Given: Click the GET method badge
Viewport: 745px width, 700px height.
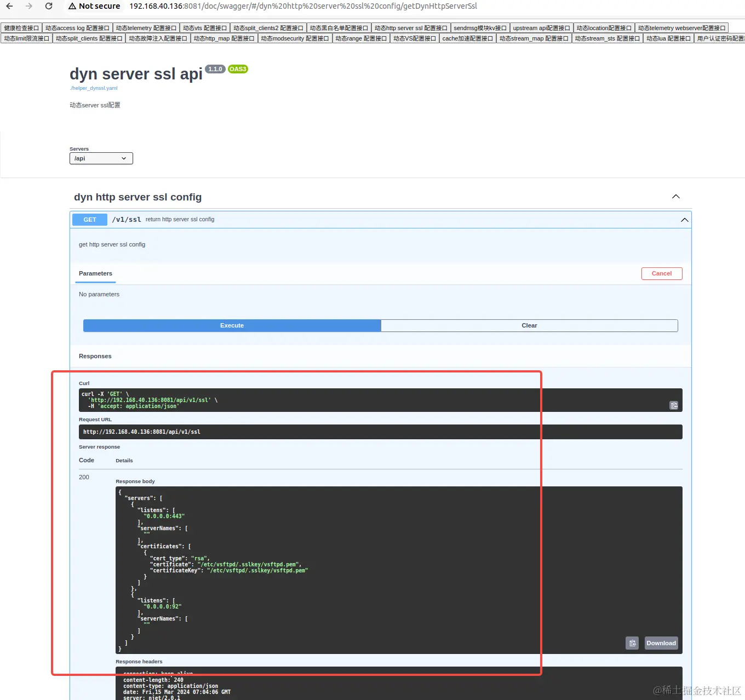Looking at the screenshot, I should click(90, 220).
